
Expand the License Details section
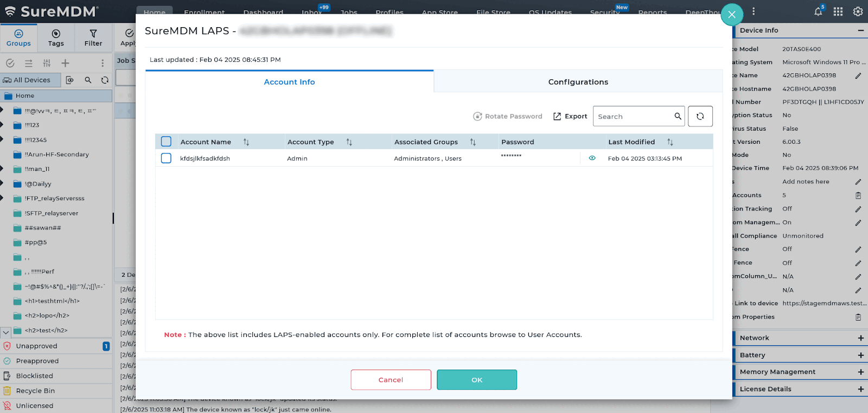point(861,389)
